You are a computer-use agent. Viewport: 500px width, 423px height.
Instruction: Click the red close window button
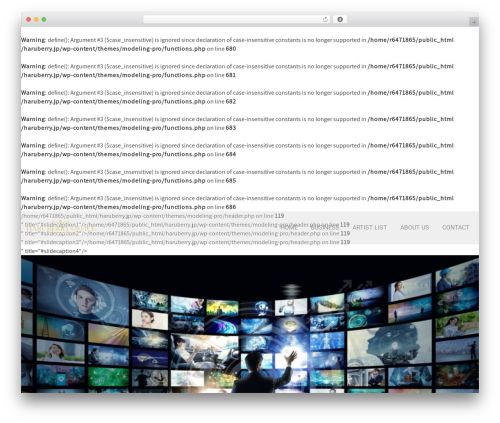(29, 20)
